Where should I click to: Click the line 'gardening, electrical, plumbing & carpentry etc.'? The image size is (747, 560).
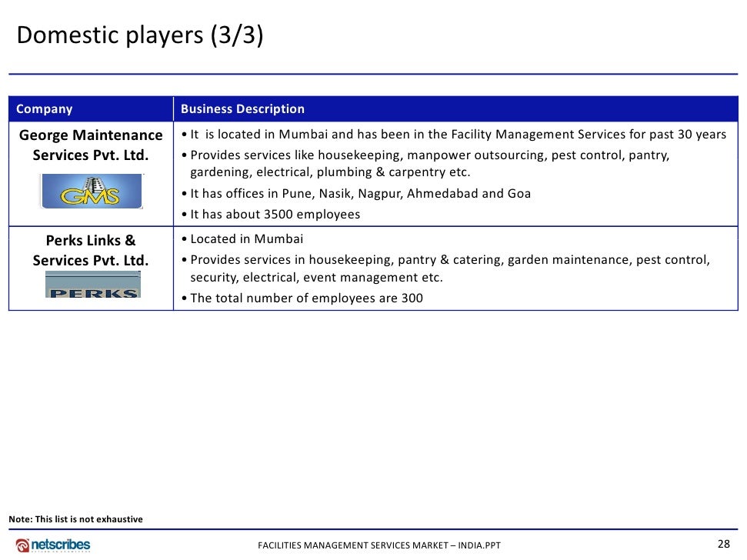tap(330, 172)
